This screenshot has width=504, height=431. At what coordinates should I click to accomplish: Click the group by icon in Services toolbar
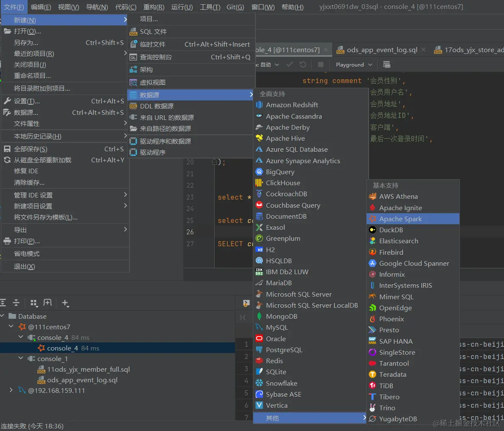tap(34, 303)
